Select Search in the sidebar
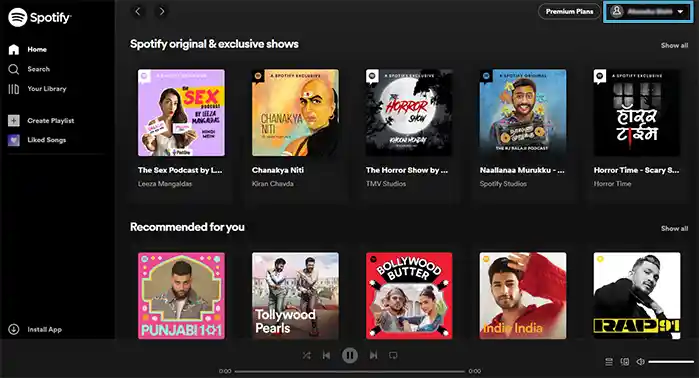Screen dimensions: 699x378 pyautogui.click(x=39, y=69)
